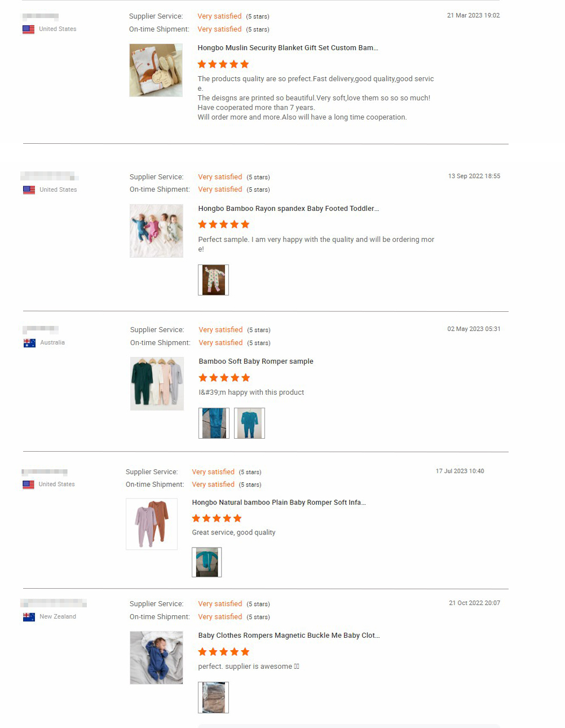Open the pink and orange rompers product image
This screenshot has height=728, width=565.
[152, 524]
